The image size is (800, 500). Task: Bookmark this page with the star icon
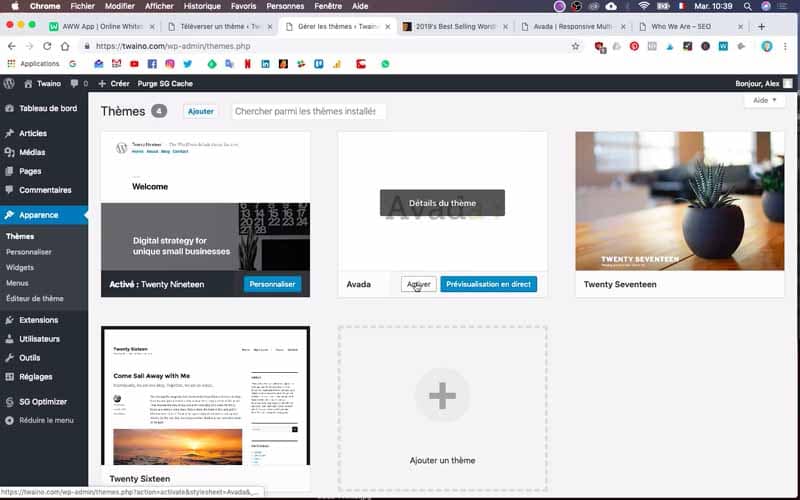pos(576,46)
